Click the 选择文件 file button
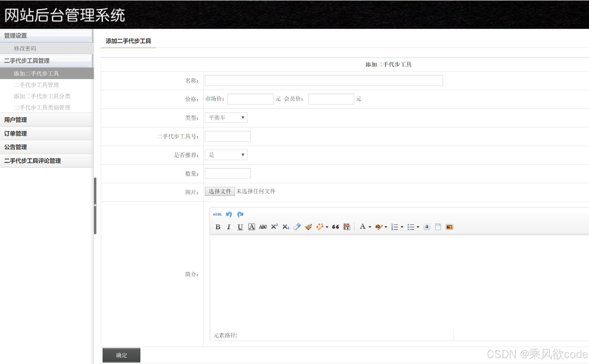 (x=219, y=192)
